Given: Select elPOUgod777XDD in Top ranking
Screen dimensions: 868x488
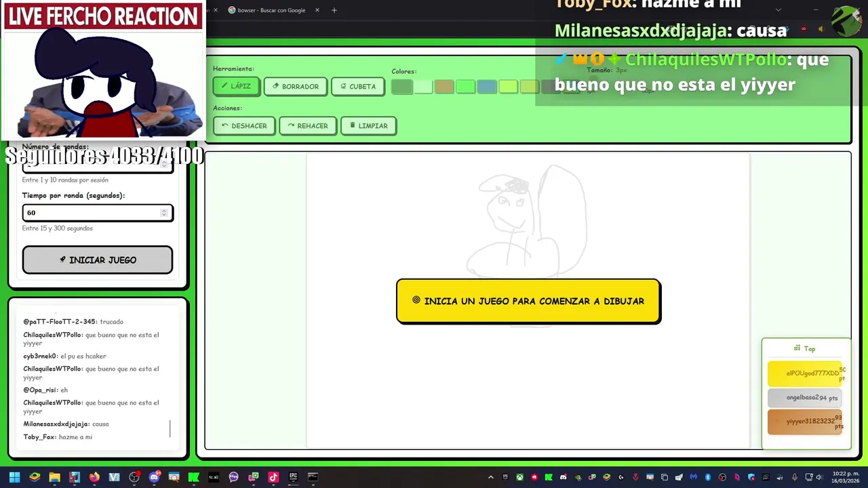Looking at the screenshot, I should tap(805, 373).
